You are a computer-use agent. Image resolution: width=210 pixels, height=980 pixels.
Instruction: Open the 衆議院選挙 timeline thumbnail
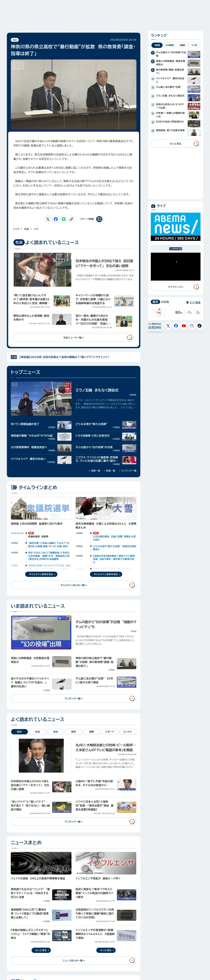[41, 508]
